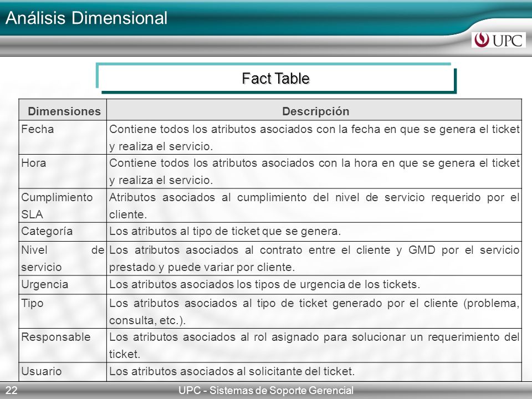Image resolution: width=532 pixels, height=399 pixels.
Task: Select the description with '(problema, consulta, etc.)'
Action: 314,311
